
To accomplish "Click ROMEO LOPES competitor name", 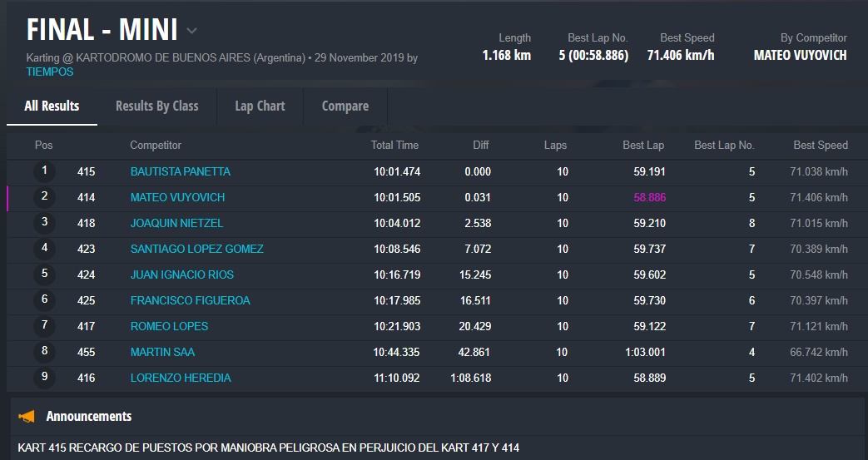I will (x=169, y=326).
